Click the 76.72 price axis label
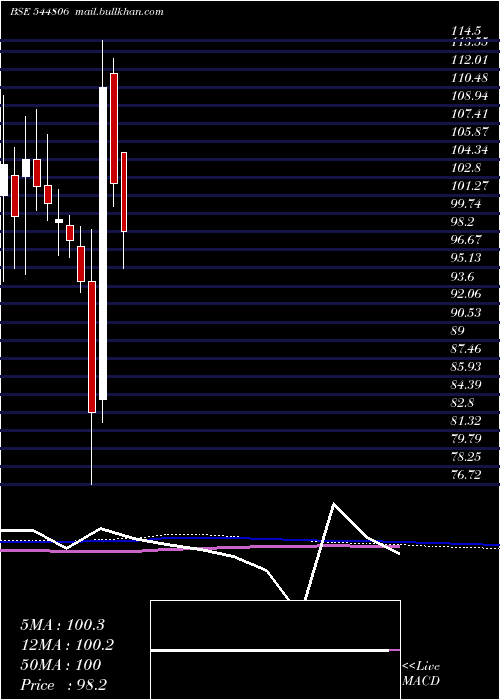The height and width of the screenshot is (700, 500). [x=466, y=475]
